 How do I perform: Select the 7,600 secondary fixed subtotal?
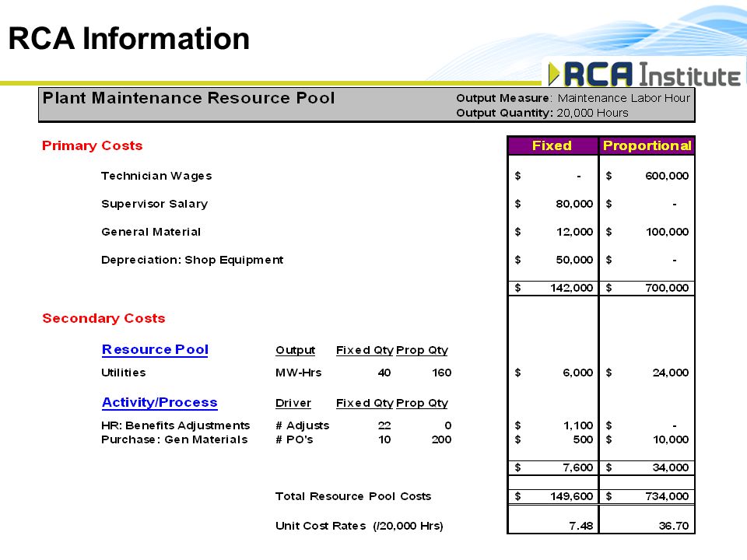pos(578,467)
